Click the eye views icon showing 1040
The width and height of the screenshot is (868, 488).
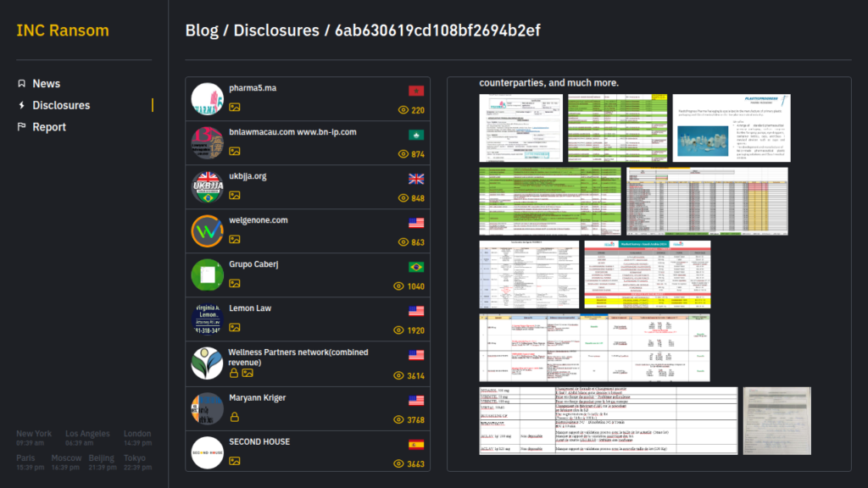pos(398,286)
